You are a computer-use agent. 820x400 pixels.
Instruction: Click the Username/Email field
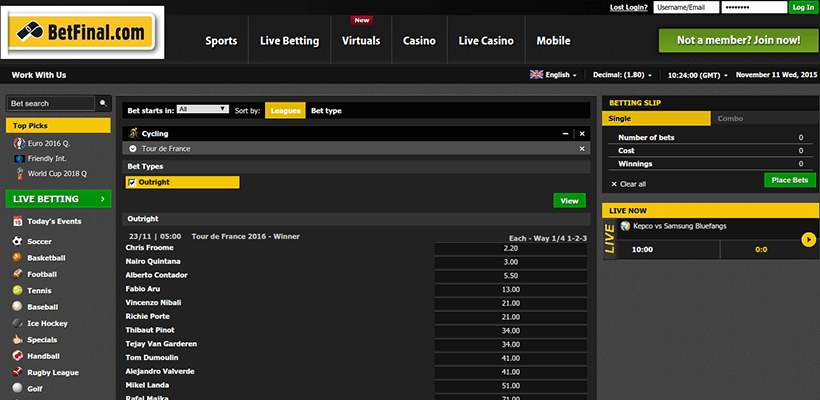[686, 7]
